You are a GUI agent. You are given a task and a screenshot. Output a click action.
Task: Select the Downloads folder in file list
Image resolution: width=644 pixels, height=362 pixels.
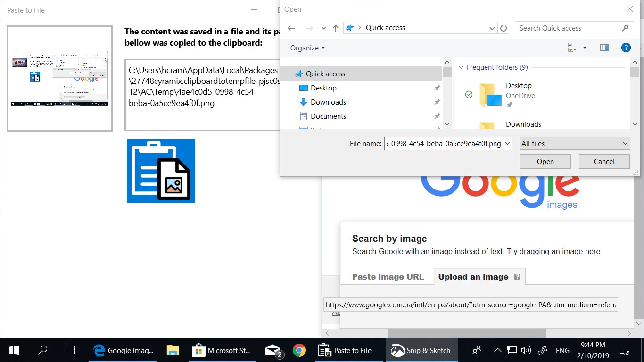pos(523,124)
